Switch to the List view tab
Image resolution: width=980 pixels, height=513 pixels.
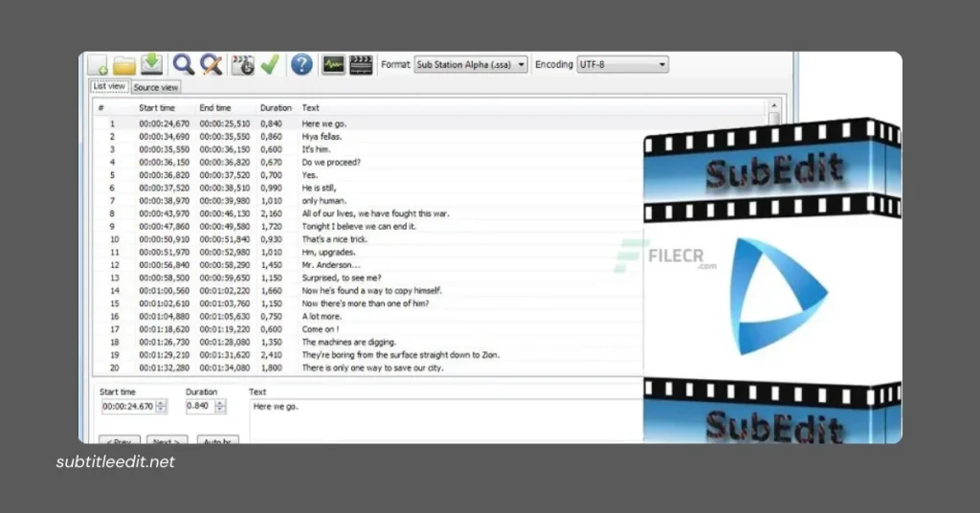[x=109, y=87]
